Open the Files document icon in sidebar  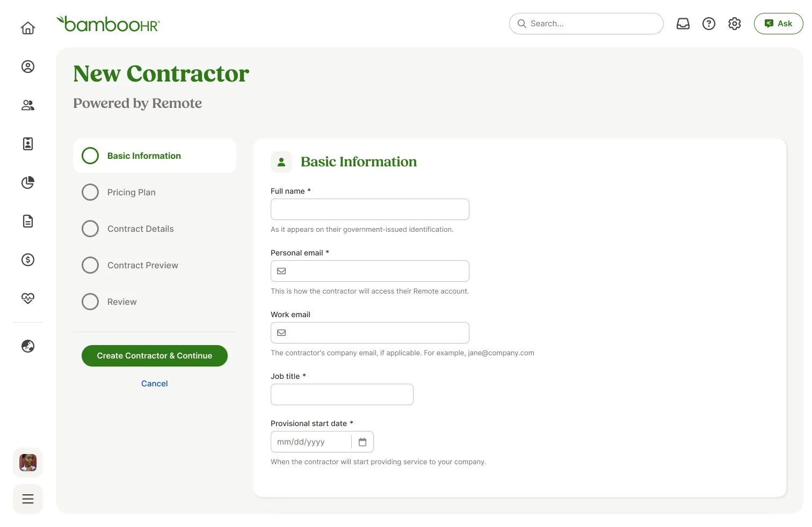point(28,221)
